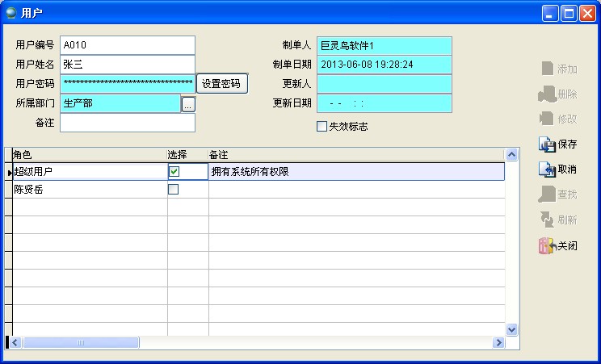The image size is (601, 364).
Task: Click the 角色 column header
Action: pyautogui.click(x=89, y=154)
